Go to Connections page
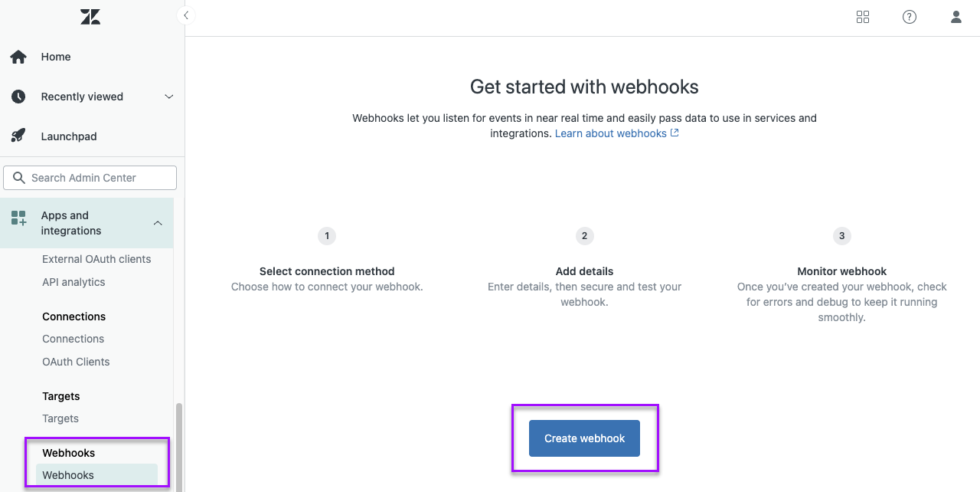Viewport: 980px width, 492px height. [73, 339]
